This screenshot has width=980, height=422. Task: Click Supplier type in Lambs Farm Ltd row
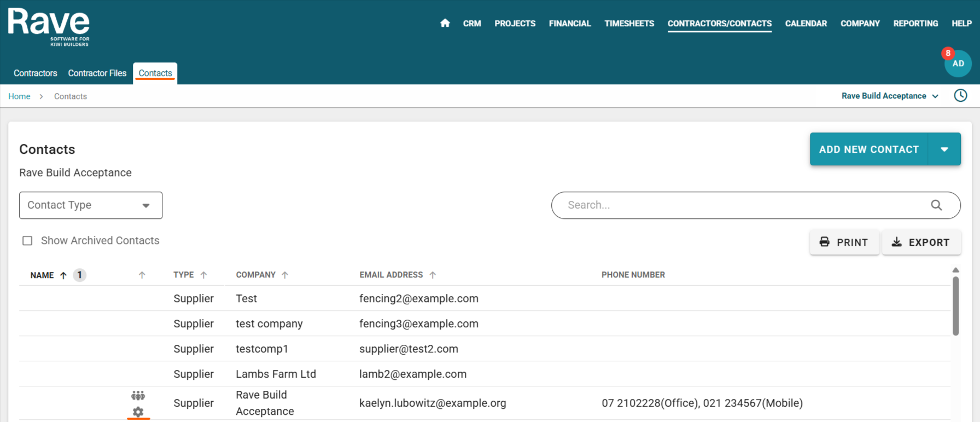point(194,374)
